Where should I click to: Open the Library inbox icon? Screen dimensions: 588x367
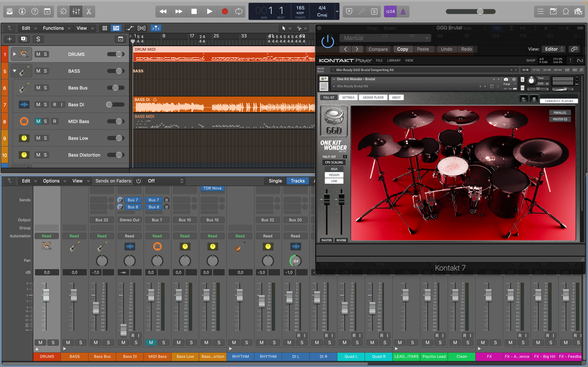point(9,11)
